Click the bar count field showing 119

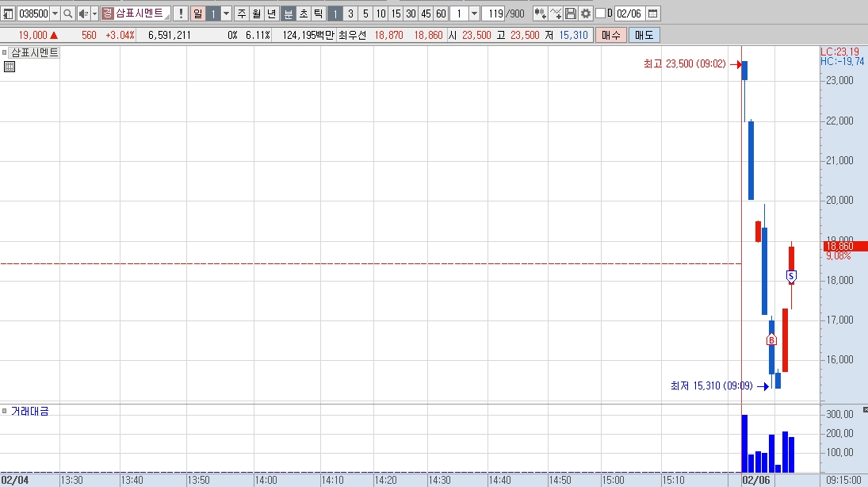493,13
